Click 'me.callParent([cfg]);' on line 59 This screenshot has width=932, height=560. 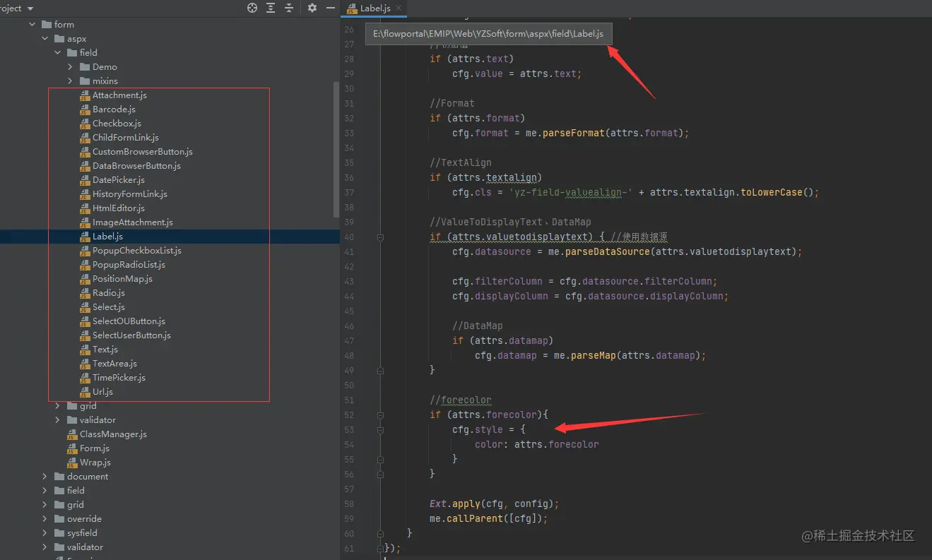tap(488, 519)
